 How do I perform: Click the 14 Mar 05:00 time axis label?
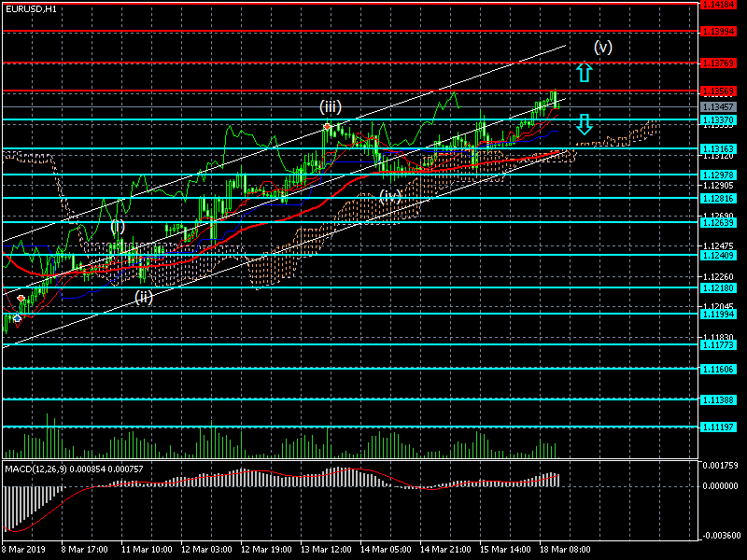[x=386, y=550]
